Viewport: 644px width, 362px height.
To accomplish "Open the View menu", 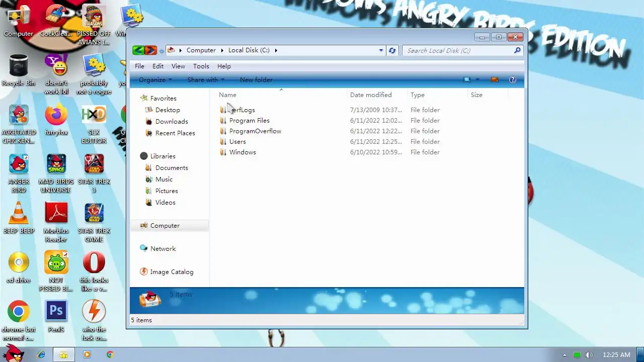I will point(178,66).
